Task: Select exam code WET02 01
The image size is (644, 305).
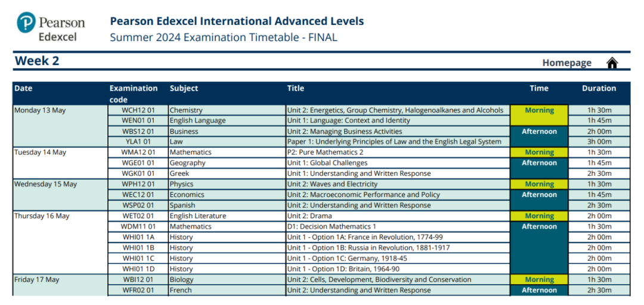Action: click(138, 216)
